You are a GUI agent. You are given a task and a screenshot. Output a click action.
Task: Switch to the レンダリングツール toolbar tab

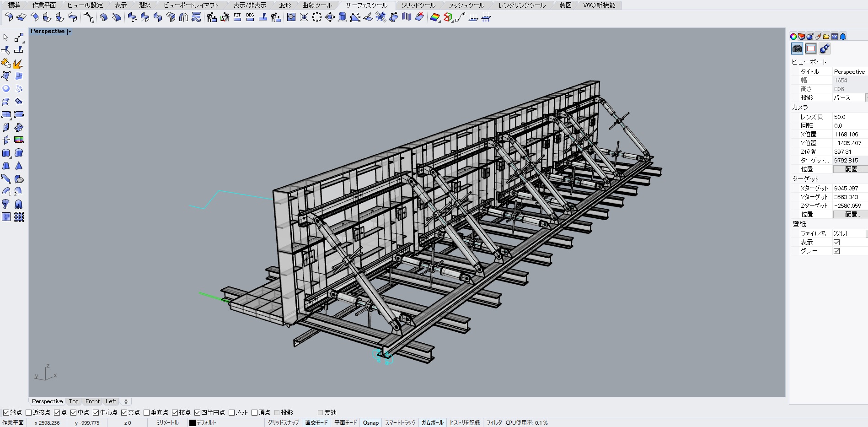pos(522,5)
